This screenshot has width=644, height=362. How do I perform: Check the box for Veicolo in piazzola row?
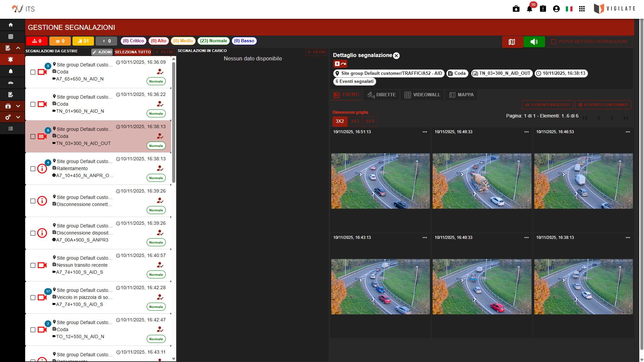[x=33, y=298]
